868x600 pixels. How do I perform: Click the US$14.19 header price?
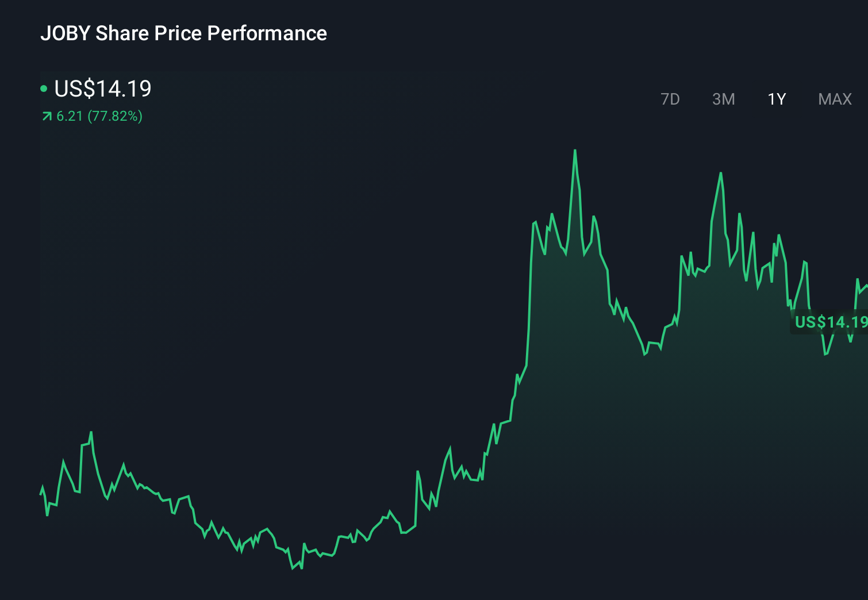[102, 89]
